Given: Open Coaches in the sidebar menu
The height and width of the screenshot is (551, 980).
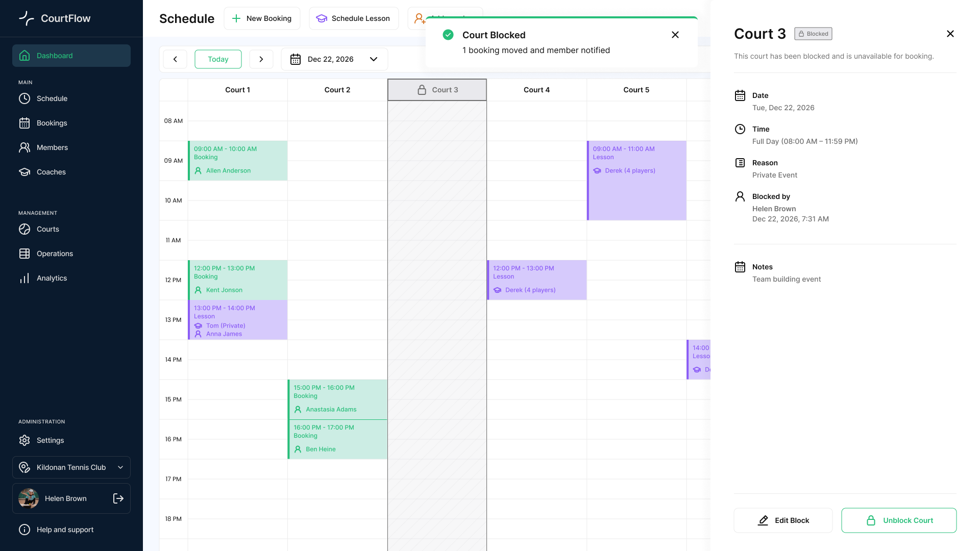Looking at the screenshot, I should [x=71, y=172].
